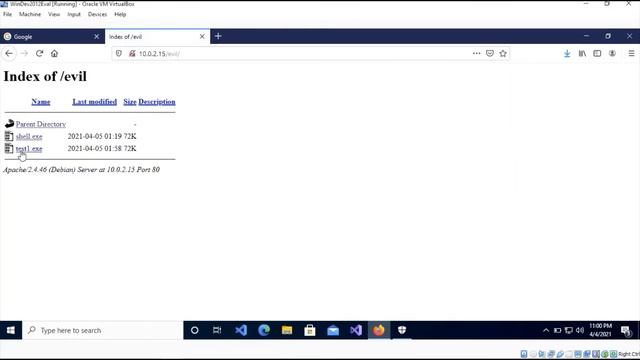The width and height of the screenshot is (640, 360).
Task: Open the VirtualBox Machine menu
Action: pos(30,14)
